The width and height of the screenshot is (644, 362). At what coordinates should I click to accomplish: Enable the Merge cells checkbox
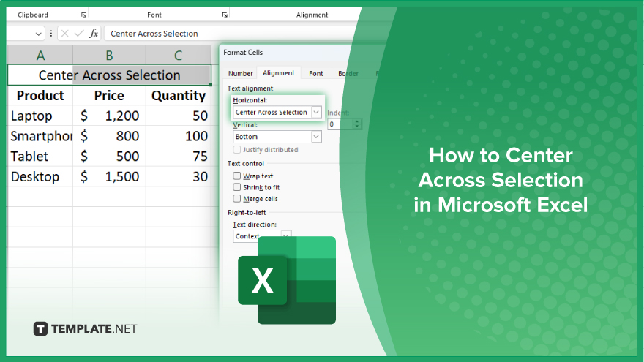click(236, 199)
